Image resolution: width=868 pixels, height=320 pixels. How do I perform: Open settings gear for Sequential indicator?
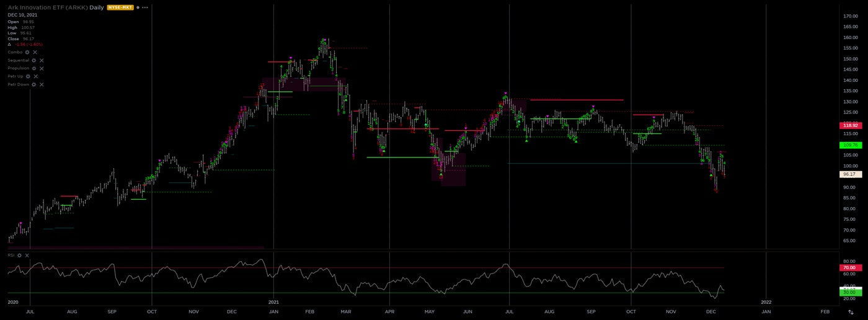(34, 60)
